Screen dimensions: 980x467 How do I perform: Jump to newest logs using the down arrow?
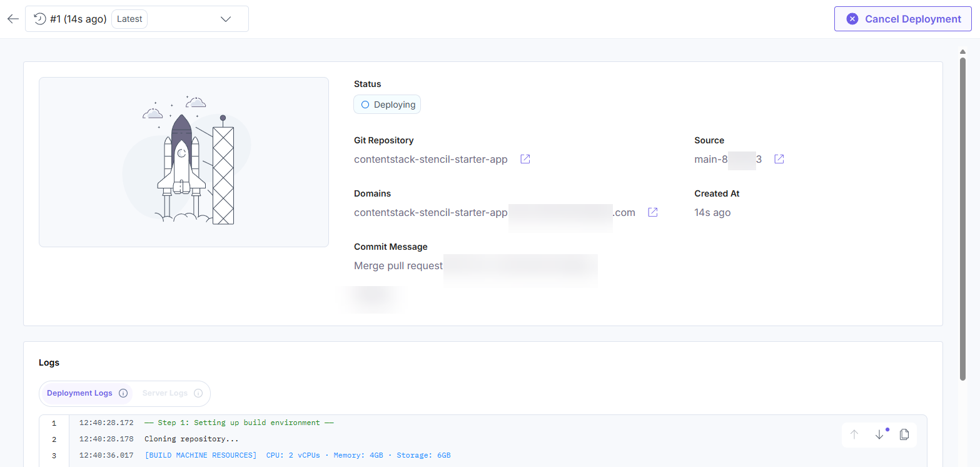click(x=879, y=434)
